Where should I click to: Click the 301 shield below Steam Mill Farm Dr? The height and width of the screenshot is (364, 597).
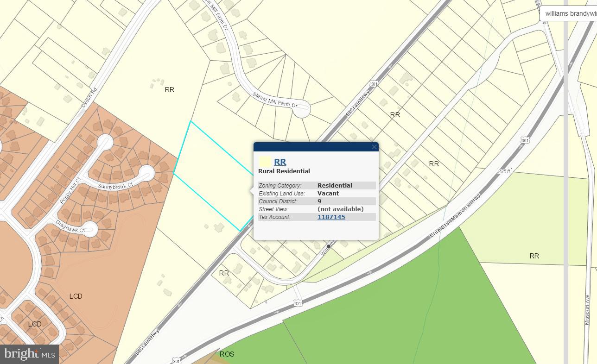pyautogui.click(x=374, y=84)
